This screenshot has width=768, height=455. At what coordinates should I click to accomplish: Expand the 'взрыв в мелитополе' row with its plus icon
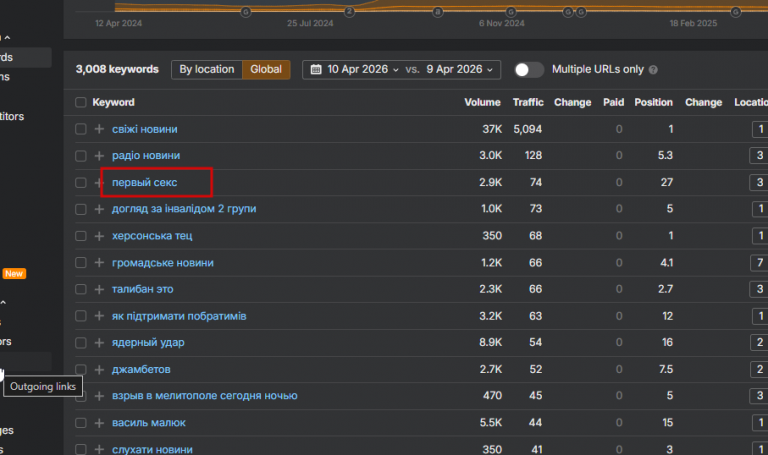99,396
